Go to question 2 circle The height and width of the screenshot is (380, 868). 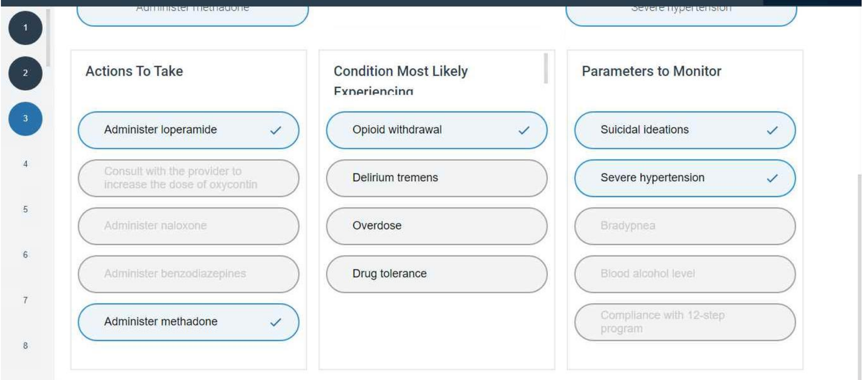[25, 73]
